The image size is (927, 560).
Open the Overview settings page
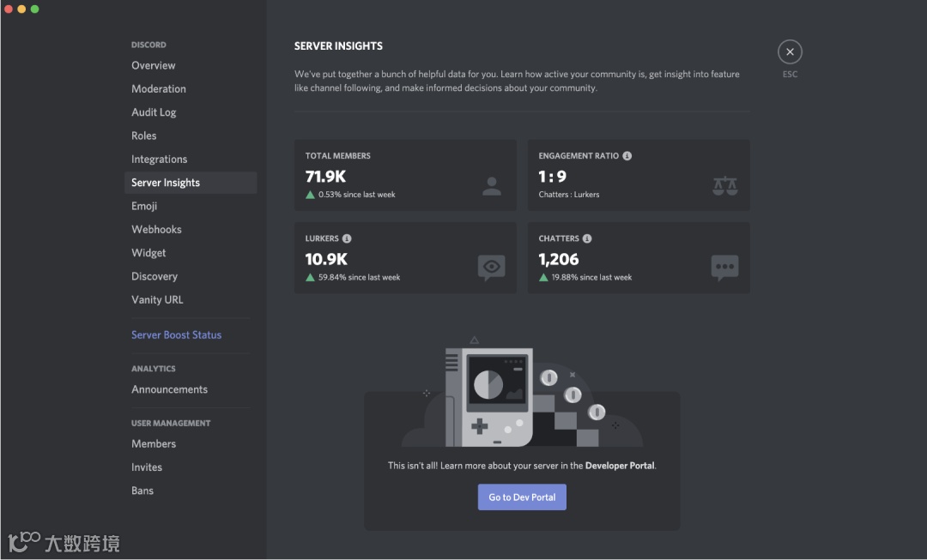pyautogui.click(x=153, y=65)
